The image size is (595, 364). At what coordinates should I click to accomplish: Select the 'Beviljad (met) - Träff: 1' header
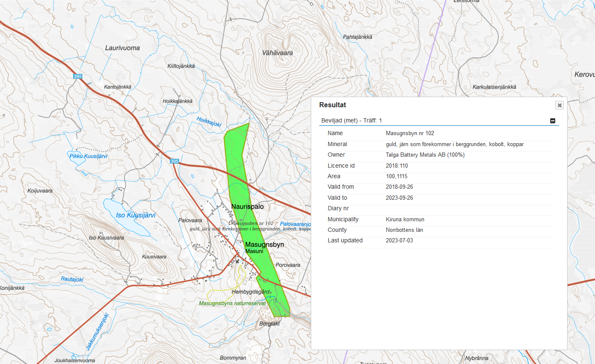pyautogui.click(x=351, y=120)
